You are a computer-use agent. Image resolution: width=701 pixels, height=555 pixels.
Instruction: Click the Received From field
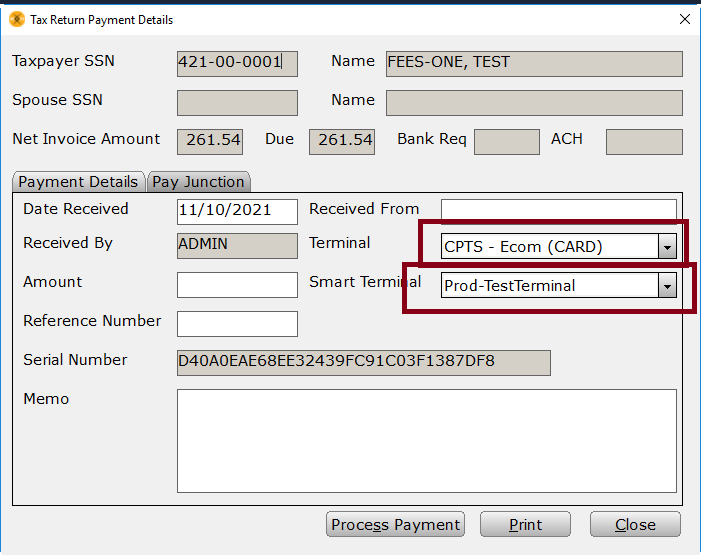pos(558,210)
